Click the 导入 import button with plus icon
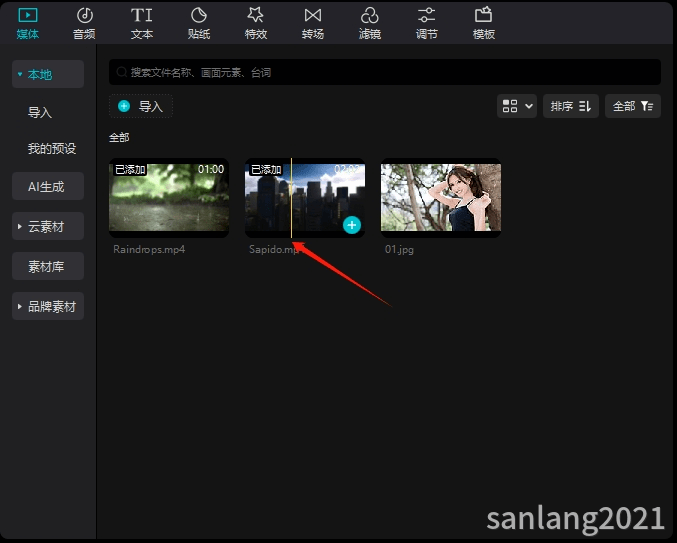 click(141, 106)
